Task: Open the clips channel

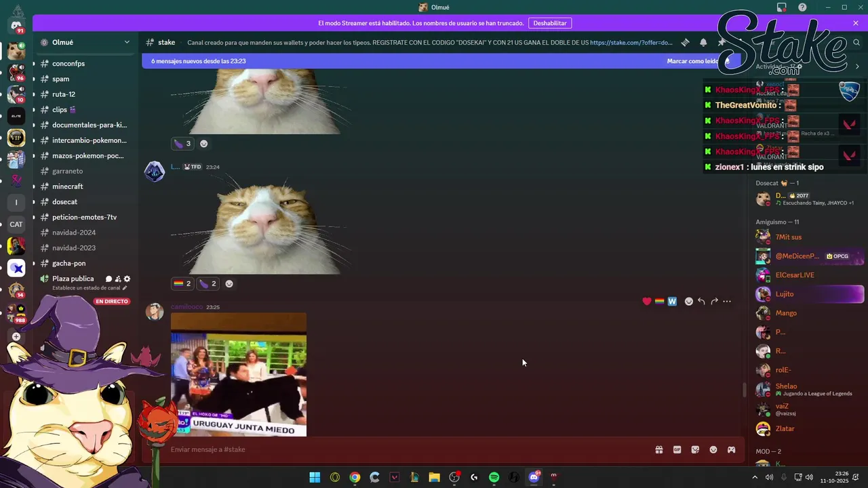Action: click(x=85, y=110)
